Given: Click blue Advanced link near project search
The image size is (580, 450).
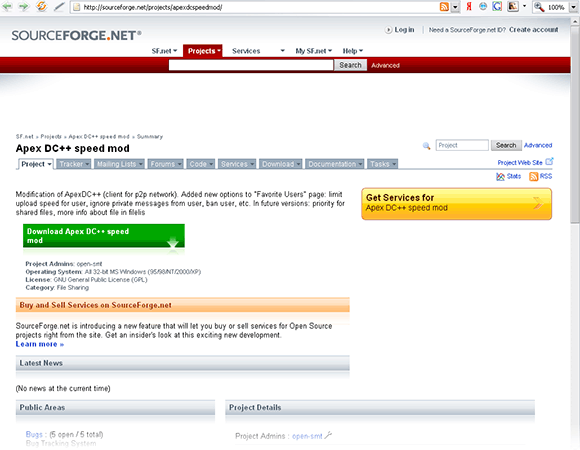Looking at the screenshot, I should (x=538, y=145).
